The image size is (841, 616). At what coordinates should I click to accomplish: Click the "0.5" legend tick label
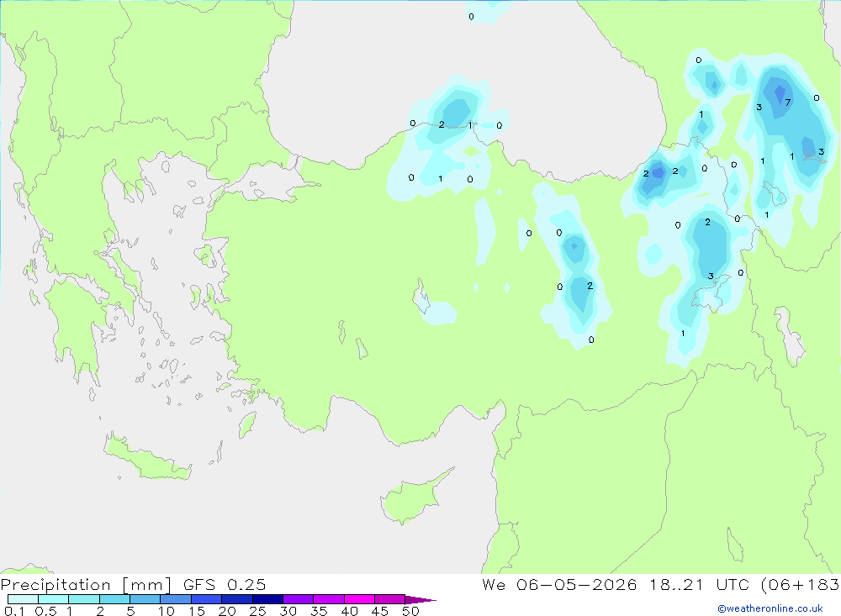pos(45,611)
